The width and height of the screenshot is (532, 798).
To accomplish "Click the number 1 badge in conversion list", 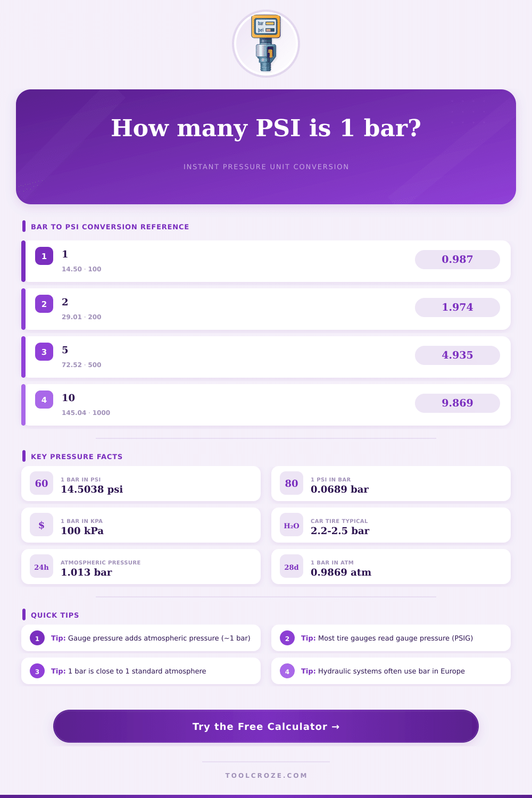I will pyautogui.click(x=44, y=256).
